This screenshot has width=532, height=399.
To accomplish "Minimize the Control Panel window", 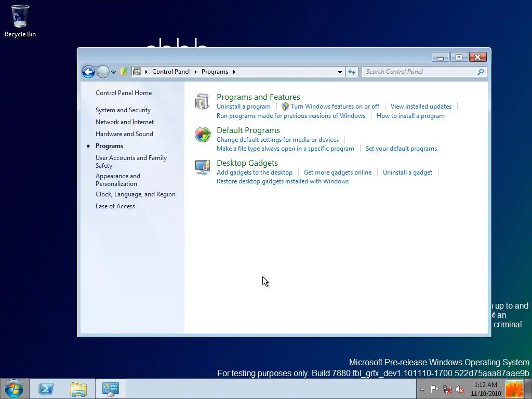I will (x=441, y=57).
